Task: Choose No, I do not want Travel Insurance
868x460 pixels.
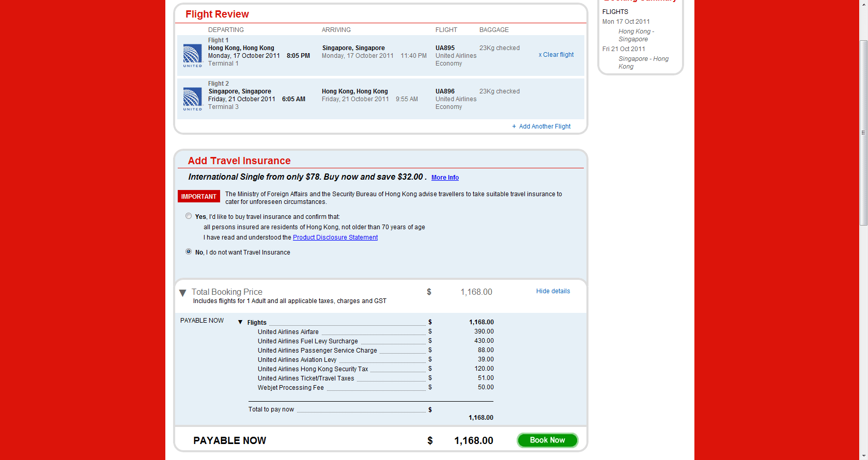Action: (x=189, y=252)
